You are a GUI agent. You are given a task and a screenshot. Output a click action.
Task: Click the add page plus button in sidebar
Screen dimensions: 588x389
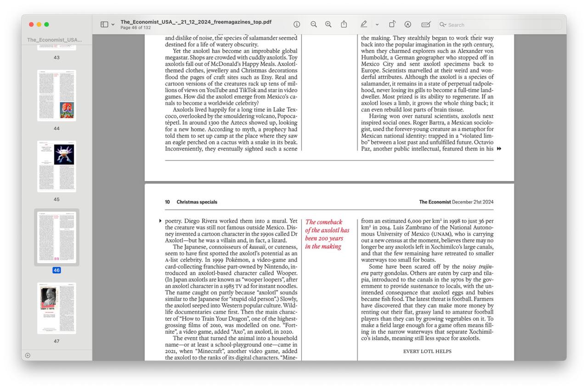pyautogui.click(x=28, y=355)
